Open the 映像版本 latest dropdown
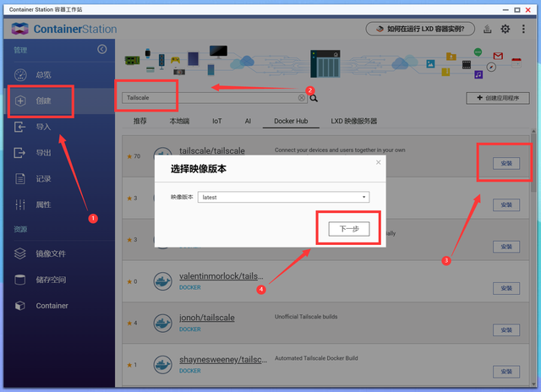 [284, 197]
